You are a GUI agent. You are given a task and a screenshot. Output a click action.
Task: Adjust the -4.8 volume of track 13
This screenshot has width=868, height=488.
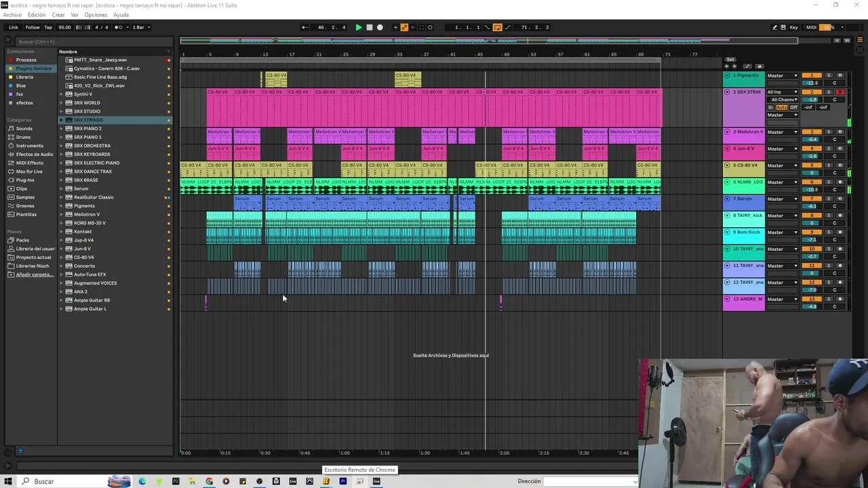812,306
